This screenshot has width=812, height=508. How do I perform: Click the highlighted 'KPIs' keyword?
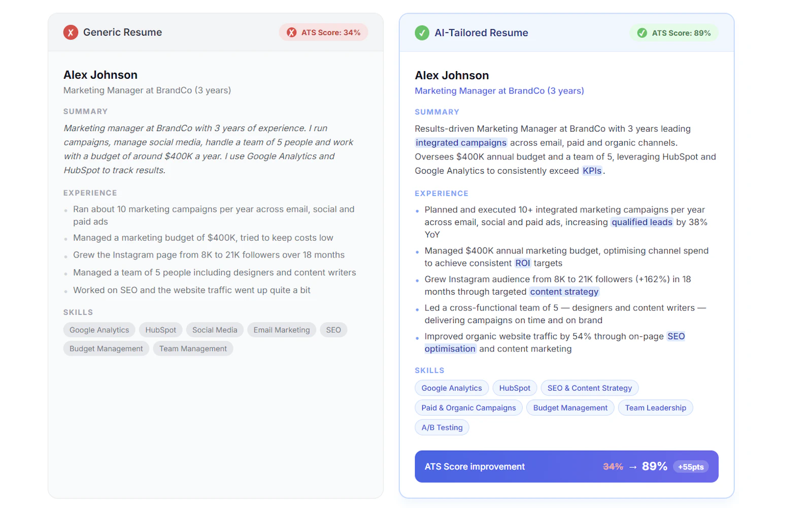(592, 171)
